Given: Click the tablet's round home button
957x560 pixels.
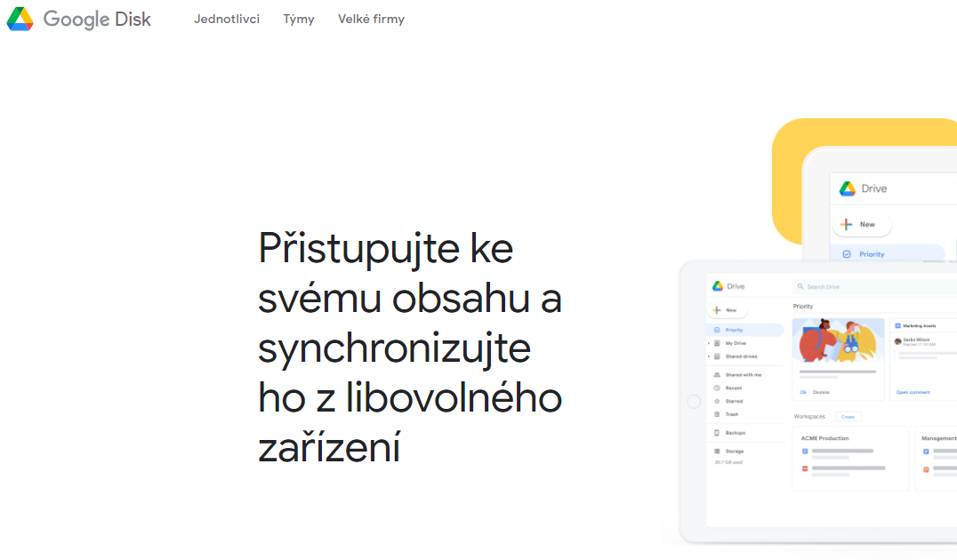Looking at the screenshot, I should 694,402.
